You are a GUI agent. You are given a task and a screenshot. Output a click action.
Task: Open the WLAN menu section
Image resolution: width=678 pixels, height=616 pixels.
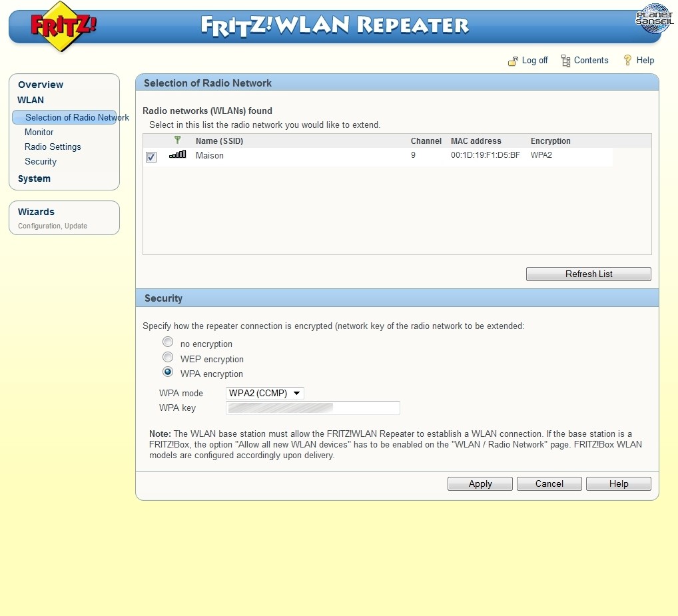[x=31, y=100]
